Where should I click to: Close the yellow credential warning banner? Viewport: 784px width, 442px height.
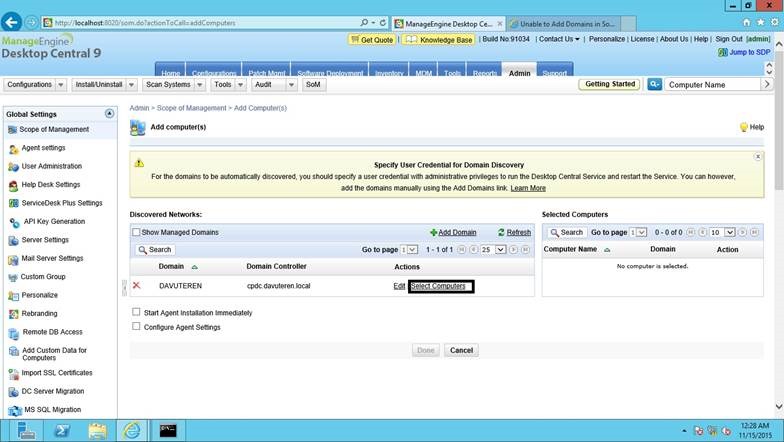pyautogui.click(x=758, y=157)
